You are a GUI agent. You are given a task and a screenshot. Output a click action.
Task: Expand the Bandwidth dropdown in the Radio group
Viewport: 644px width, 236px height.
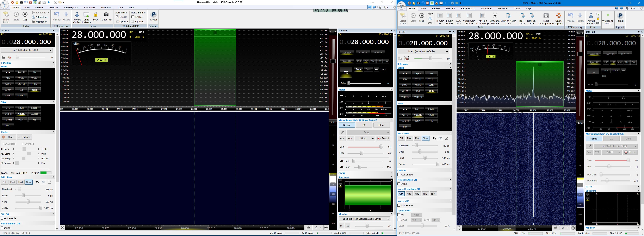[x=41, y=12]
